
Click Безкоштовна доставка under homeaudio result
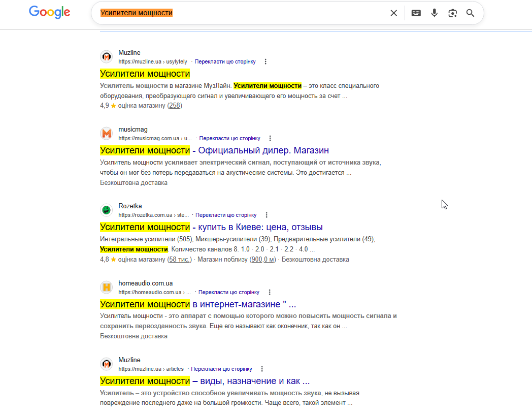[134, 336]
